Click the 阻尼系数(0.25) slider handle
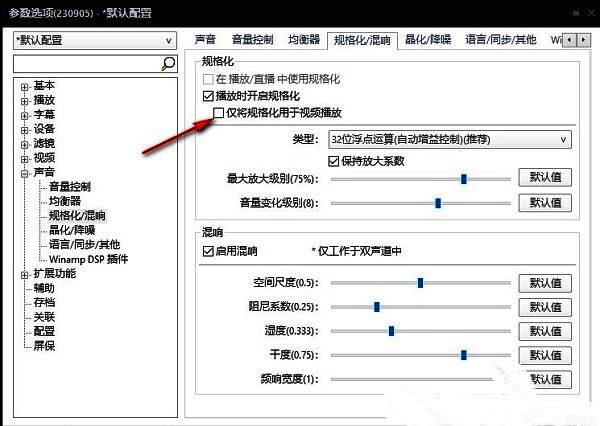 pyautogui.click(x=377, y=307)
